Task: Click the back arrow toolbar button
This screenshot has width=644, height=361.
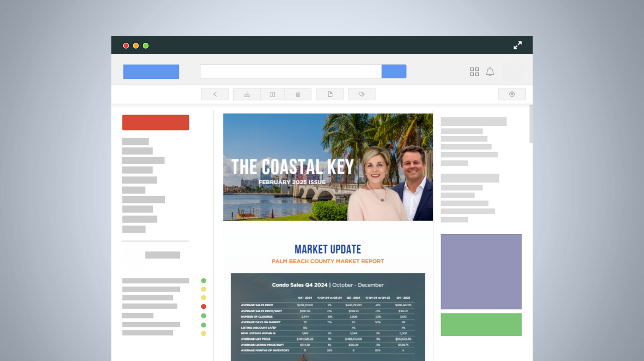Action: [x=215, y=94]
